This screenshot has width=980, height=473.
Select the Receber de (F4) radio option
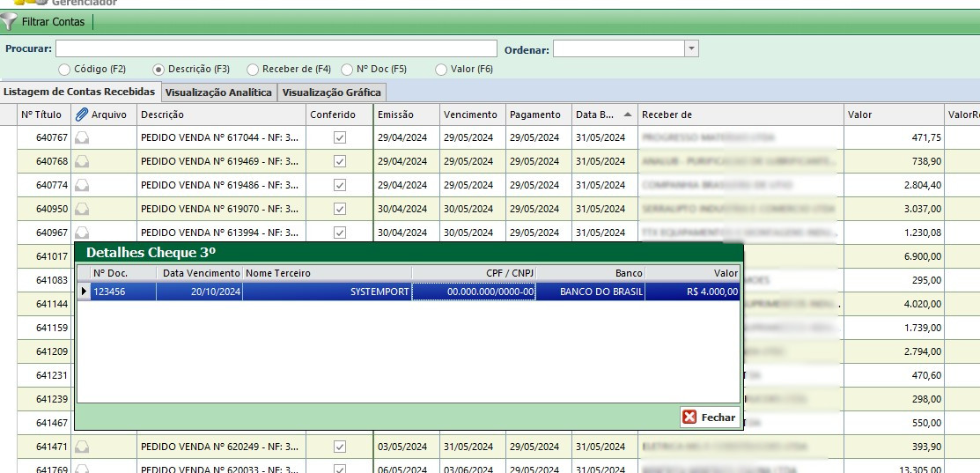[253, 69]
